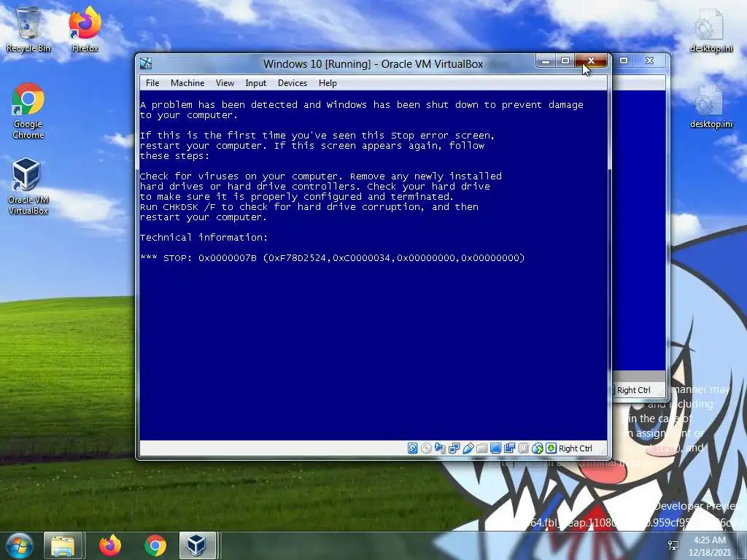747x560 pixels.
Task: Click the audio indicator icon in status bar
Action: pyautogui.click(x=440, y=448)
